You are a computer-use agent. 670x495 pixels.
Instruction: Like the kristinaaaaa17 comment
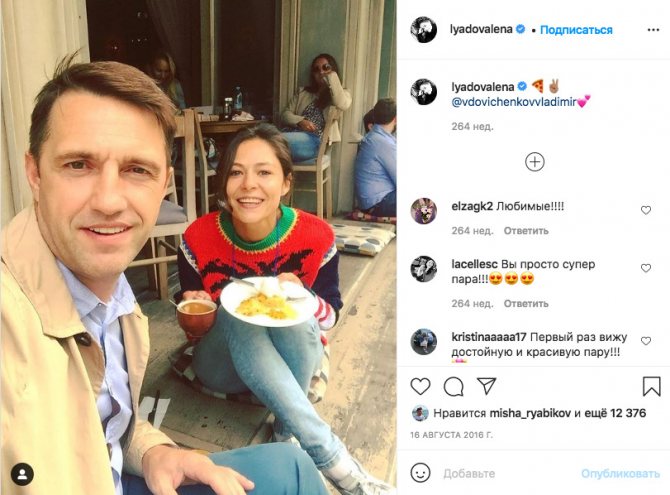[646, 341]
